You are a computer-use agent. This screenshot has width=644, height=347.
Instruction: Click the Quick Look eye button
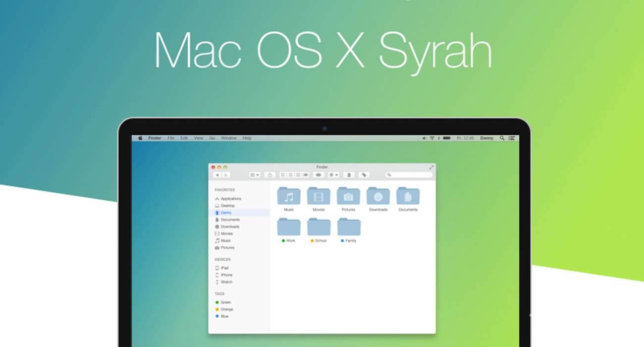pos(319,175)
